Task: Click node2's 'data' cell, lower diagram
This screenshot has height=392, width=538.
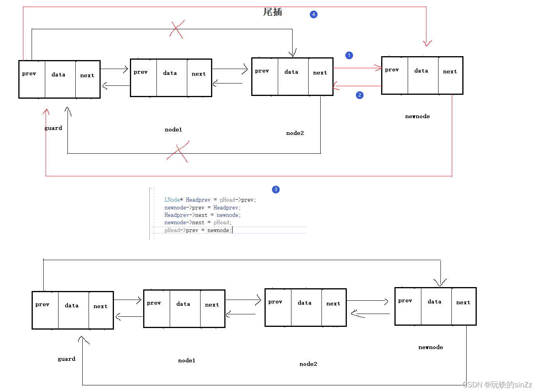Action: pyautogui.click(x=306, y=307)
